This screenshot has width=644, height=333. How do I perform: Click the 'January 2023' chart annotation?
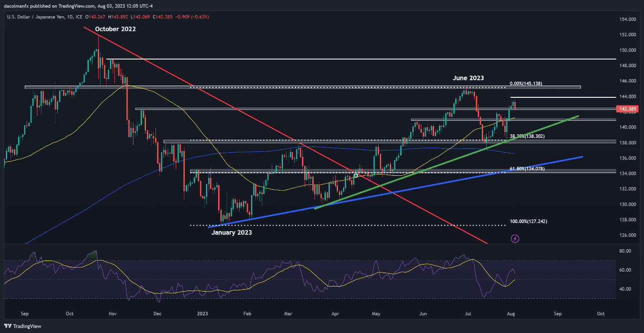click(x=232, y=233)
